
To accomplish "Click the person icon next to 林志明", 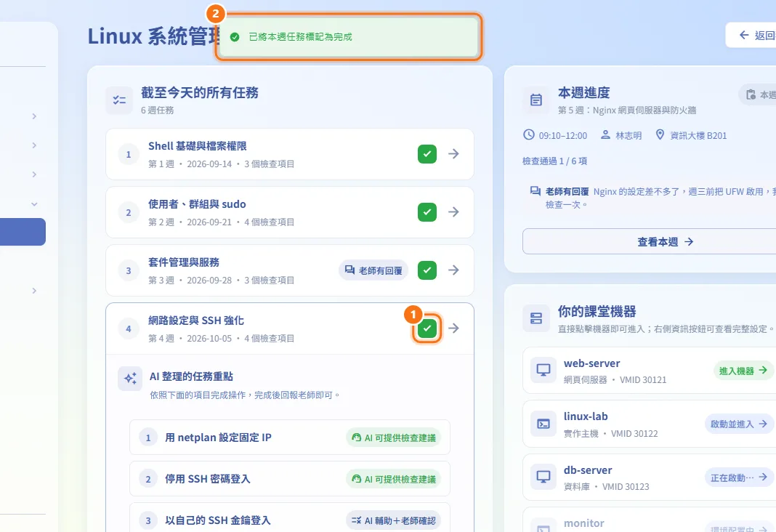I will [605, 134].
